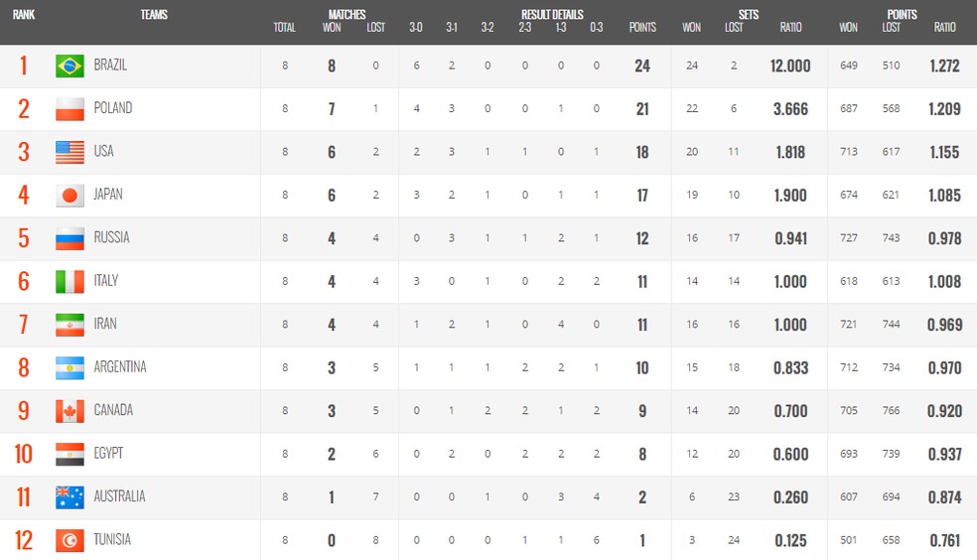Select the Canada flag icon
977x560 pixels.
[70, 411]
